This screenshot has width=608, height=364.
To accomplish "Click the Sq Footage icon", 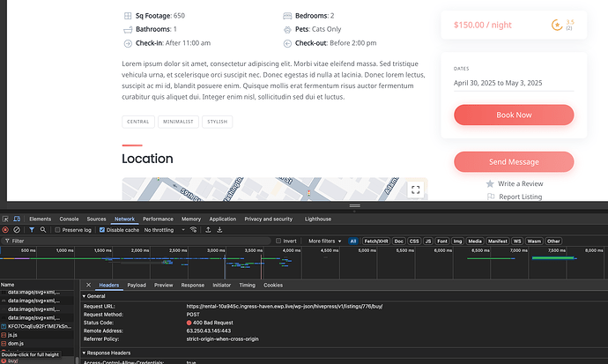I will (x=128, y=16).
